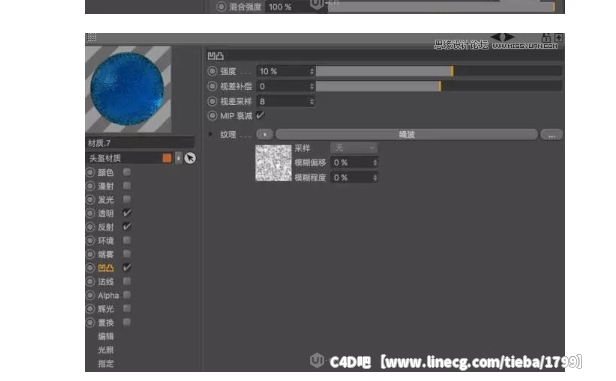Click the arrow-cursor pick icon beside 头盔材质

pos(190,158)
